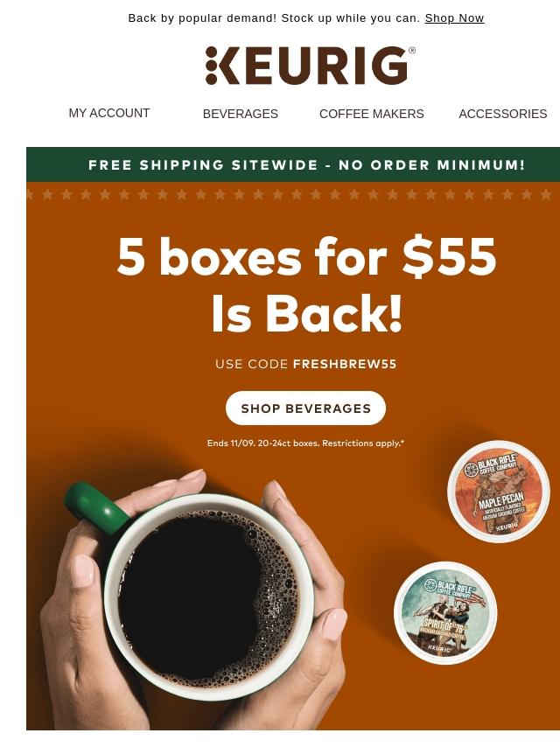Click the Back by popular demand text
The height and width of the screenshot is (747, 560).
pyautogui.click(x=275, y=18)
